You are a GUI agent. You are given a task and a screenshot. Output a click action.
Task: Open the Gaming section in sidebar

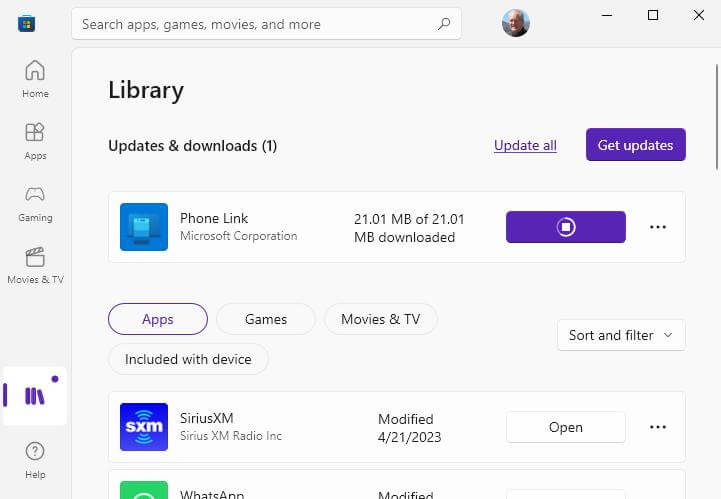point(35,203)
